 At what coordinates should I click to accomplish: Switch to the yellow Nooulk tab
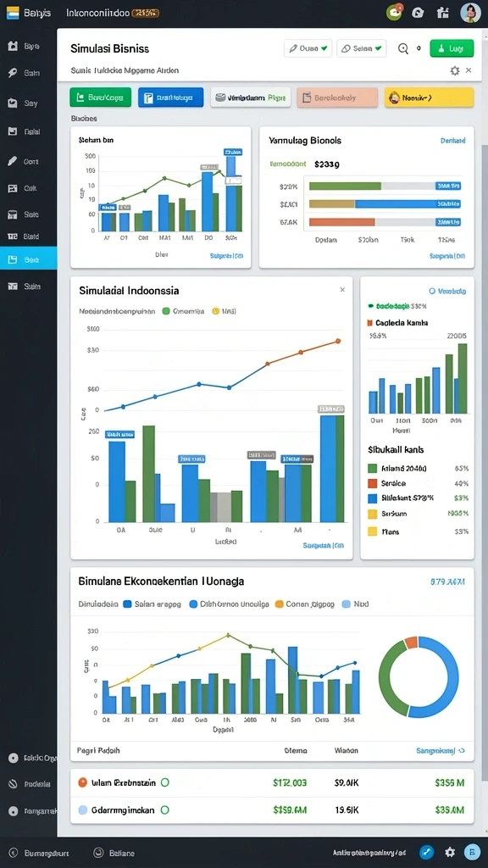click(429, 97)
